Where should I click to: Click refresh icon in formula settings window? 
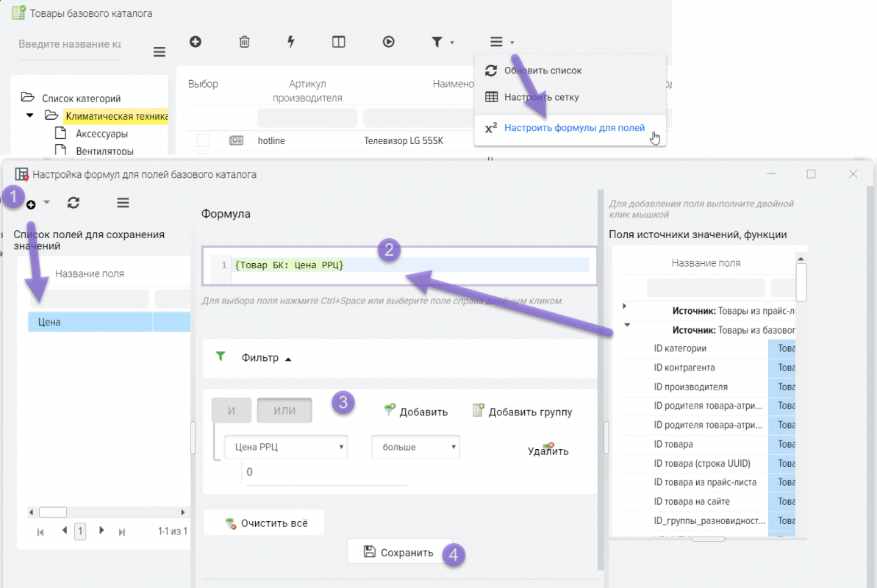coord(74,202)
